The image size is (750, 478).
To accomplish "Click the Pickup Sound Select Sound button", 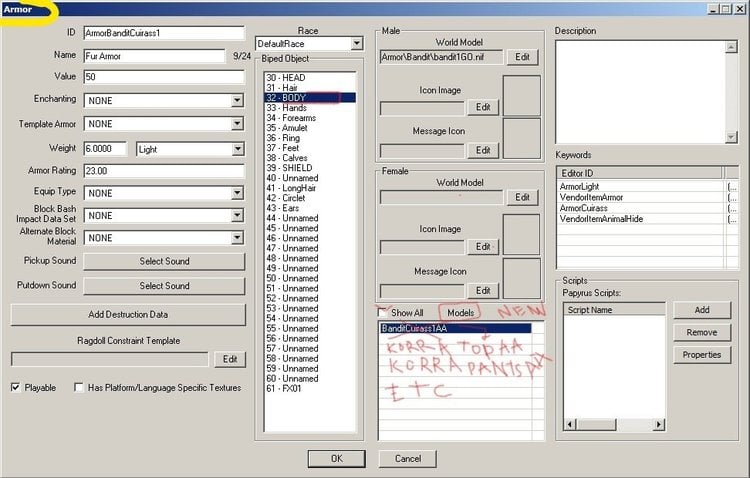I will coord(164,261).
